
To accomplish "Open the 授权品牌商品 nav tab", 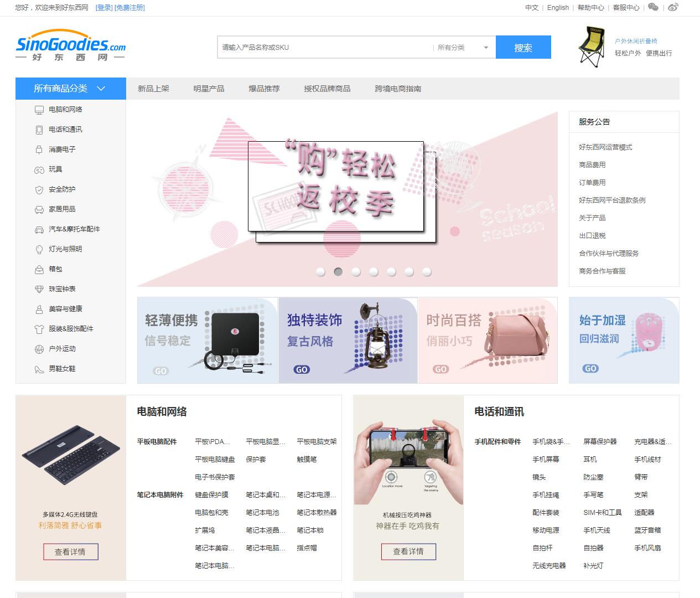I will coord(327,89).
